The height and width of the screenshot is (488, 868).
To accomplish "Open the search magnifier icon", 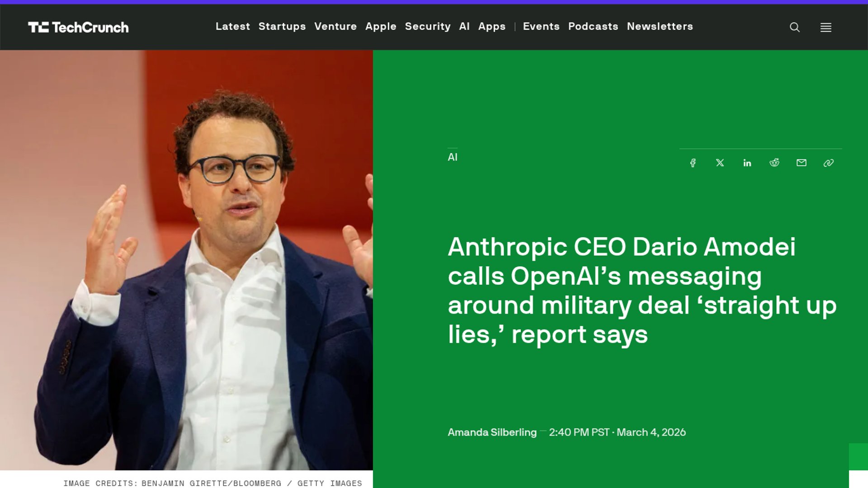I will click(x=794, y=27).
